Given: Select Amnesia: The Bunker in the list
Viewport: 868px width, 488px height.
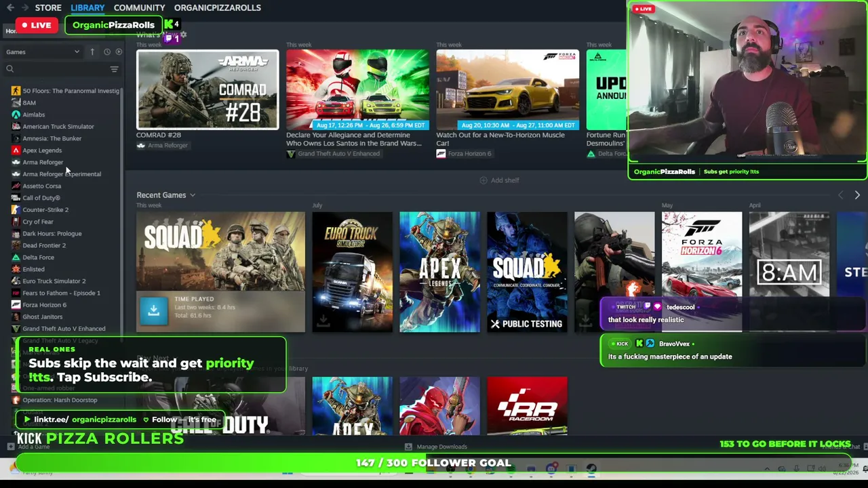Looking at the screenshot, I should coord(52,138).
